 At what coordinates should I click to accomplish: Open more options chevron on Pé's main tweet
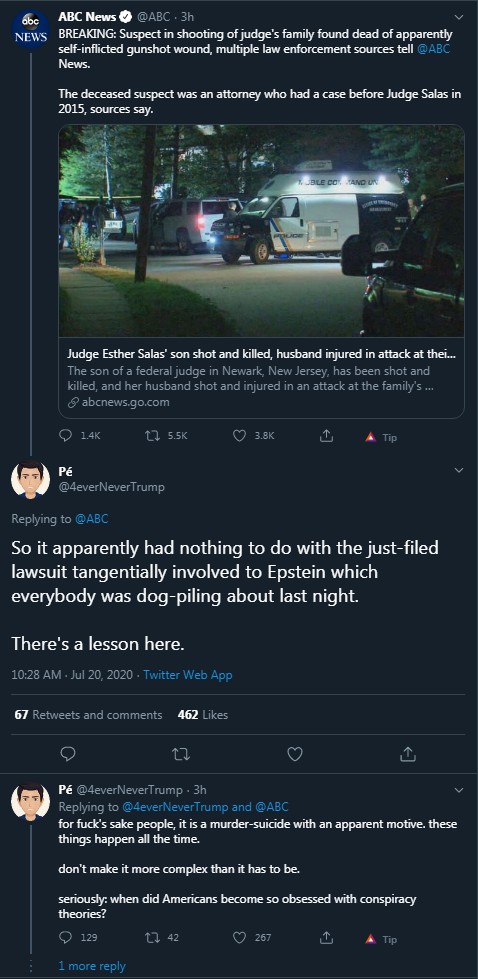459,470
